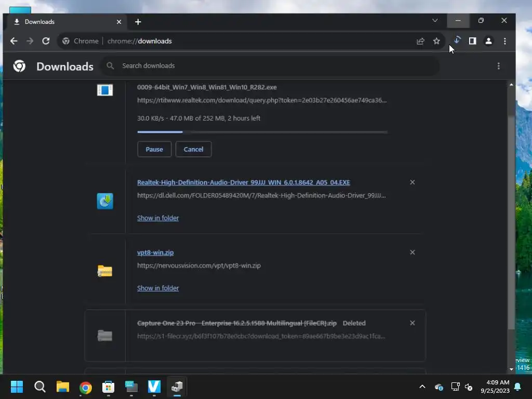Click the scrollbar up arrow
The image size is (532, 399).
511,85
